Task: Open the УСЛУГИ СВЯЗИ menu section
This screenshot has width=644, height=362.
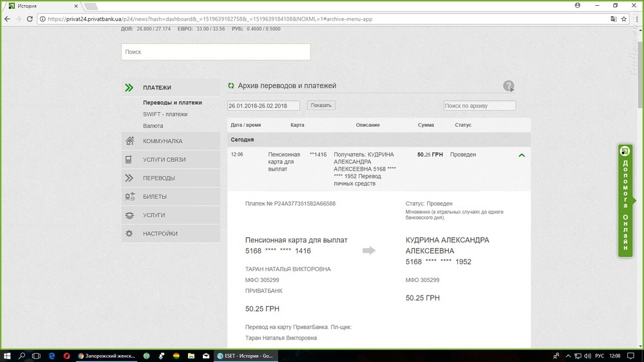Action: pyautogui.click(x=171, y=160)
